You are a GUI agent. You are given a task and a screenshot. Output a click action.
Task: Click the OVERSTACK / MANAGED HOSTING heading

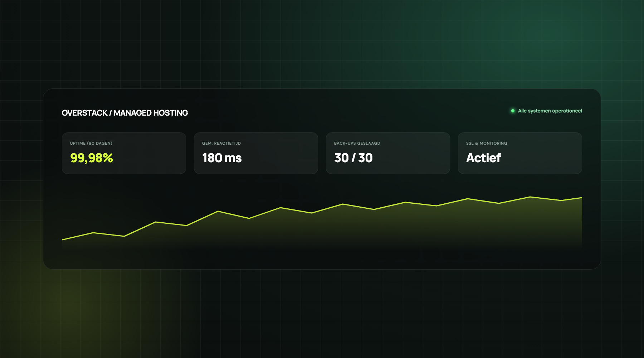[125, 113]
